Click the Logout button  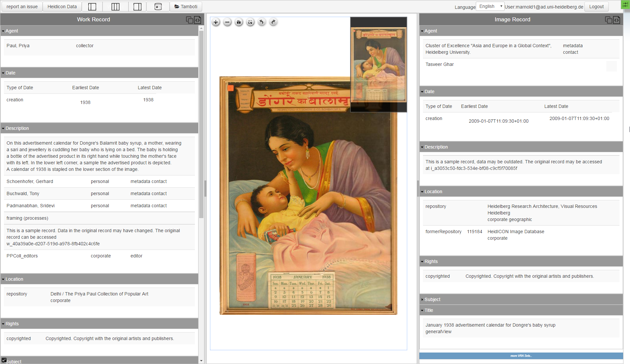point(596,7)
